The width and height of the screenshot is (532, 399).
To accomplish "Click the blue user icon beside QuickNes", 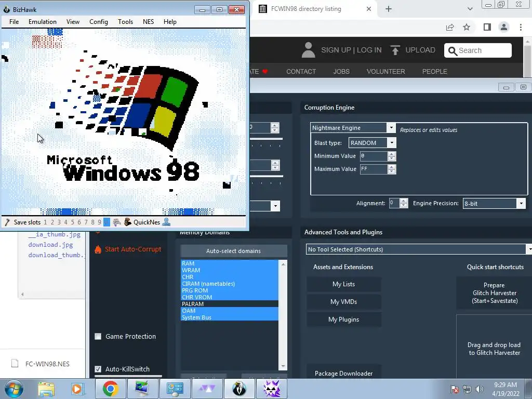I will [x=166, y=222].
